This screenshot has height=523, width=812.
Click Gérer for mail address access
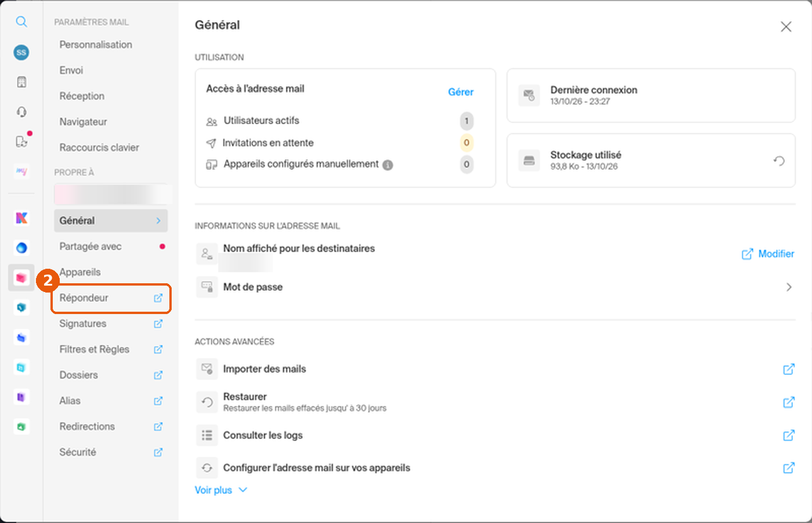coord(461,92)
